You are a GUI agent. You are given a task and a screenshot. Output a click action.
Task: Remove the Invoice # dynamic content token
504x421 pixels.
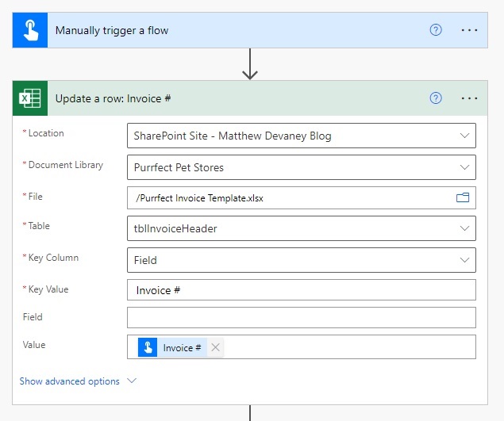tap(215, 347)
